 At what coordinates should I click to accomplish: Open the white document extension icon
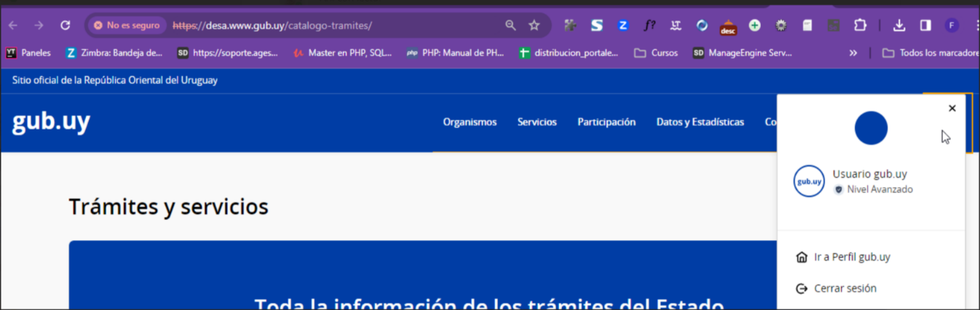(x=807, y=25)
